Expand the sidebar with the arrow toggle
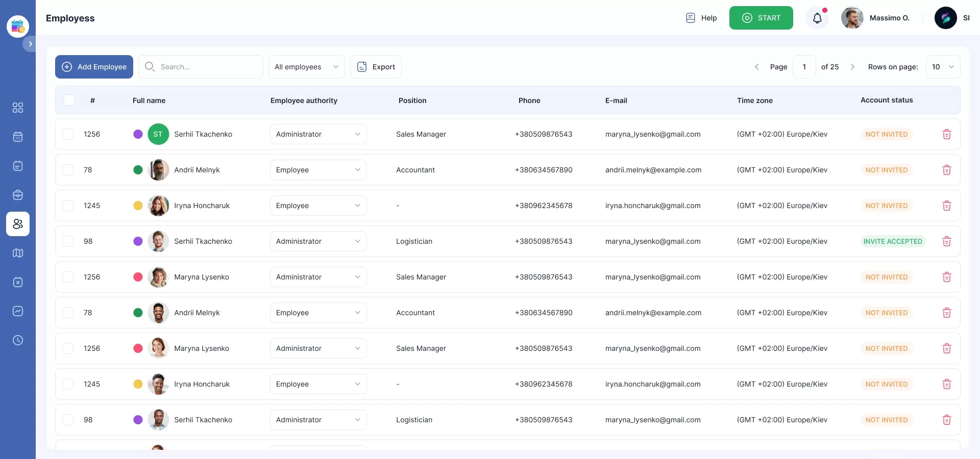This screenshot has height=459, width=980. [x=30, y=44]
